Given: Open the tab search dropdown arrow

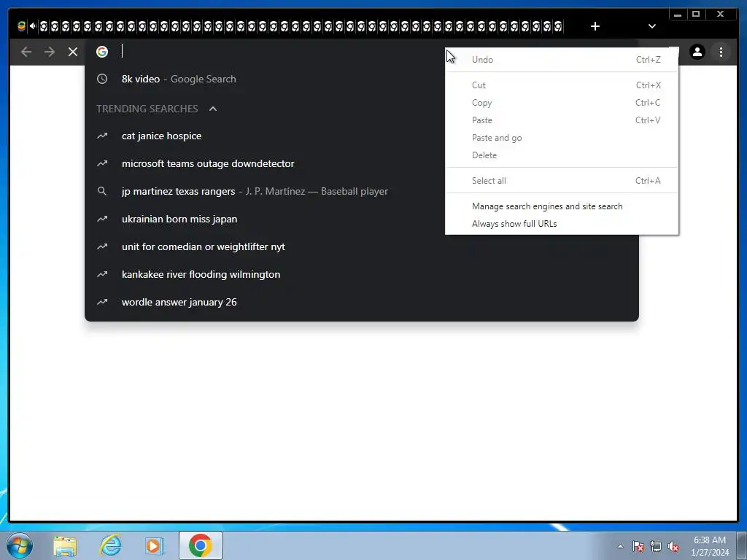Looking at the screenshot, I should click(x=651, y=26).
